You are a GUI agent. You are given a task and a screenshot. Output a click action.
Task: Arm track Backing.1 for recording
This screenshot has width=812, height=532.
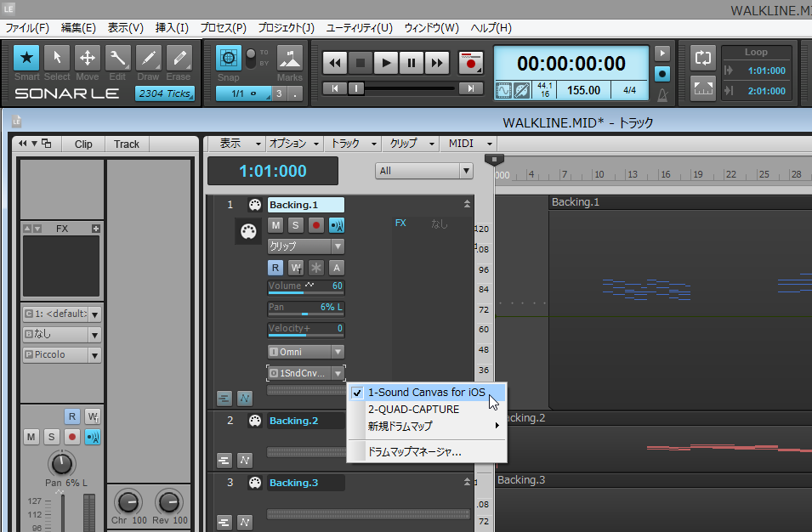pos(316,225)
